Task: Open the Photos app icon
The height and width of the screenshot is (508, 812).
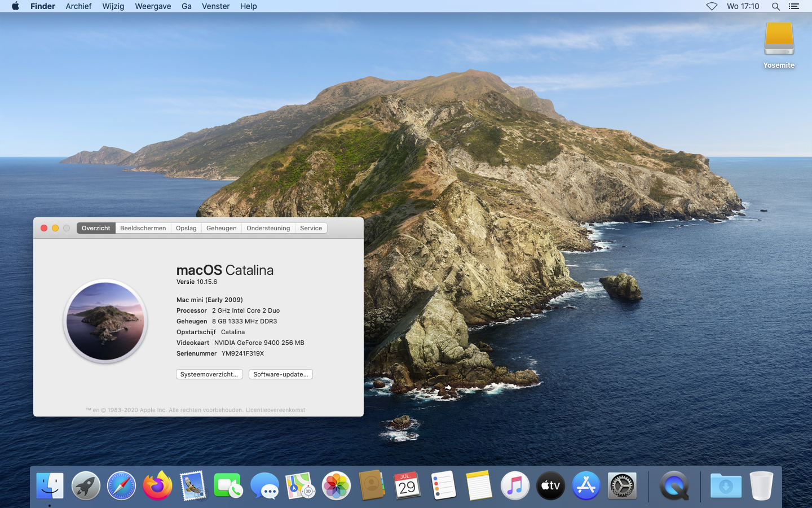Action: pyautogui.click(x=336, y=485)
